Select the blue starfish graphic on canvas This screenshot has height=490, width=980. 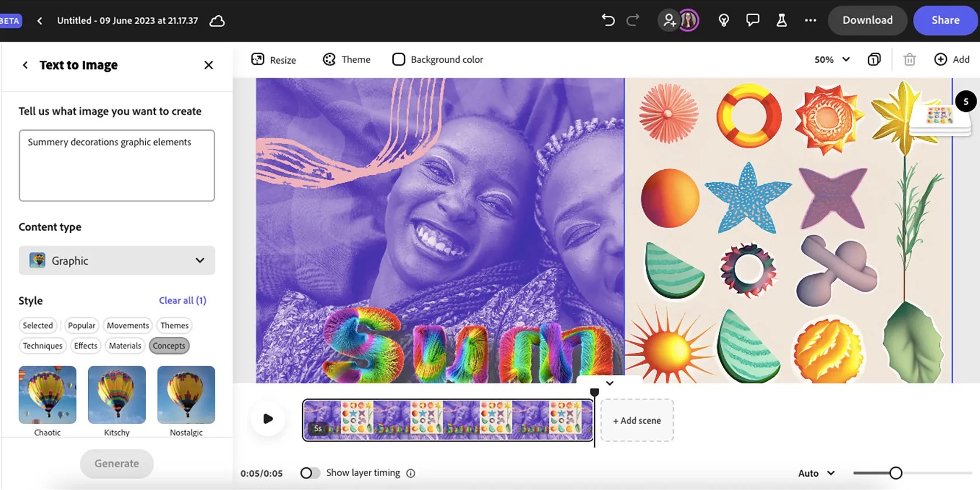click(748, 198)
